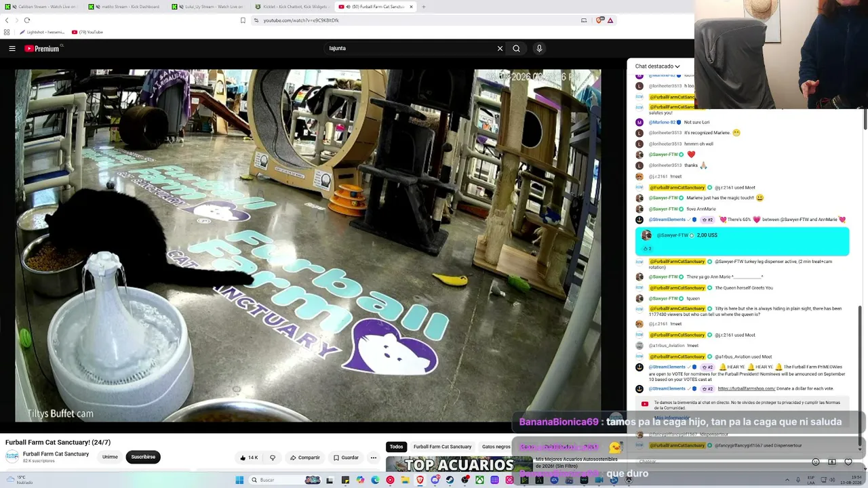
Task: Open the furballfarmshop.com link in chat
Action: [746, 389]
